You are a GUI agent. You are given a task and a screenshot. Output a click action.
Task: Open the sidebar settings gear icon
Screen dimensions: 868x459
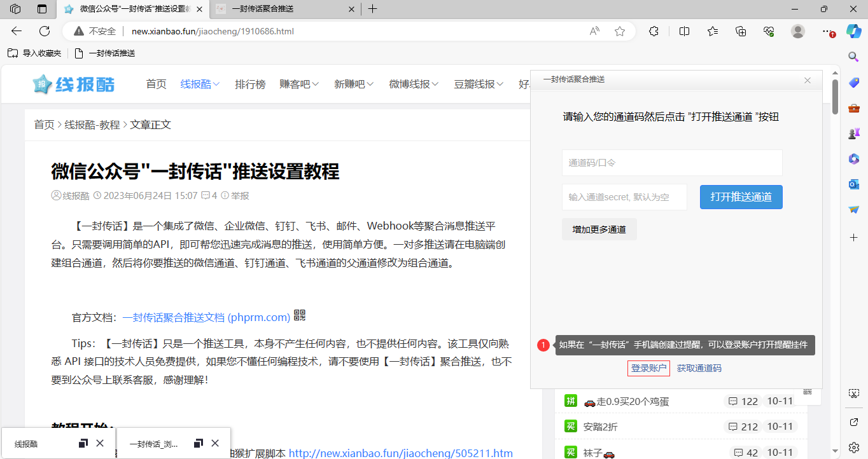click(854, 448)
